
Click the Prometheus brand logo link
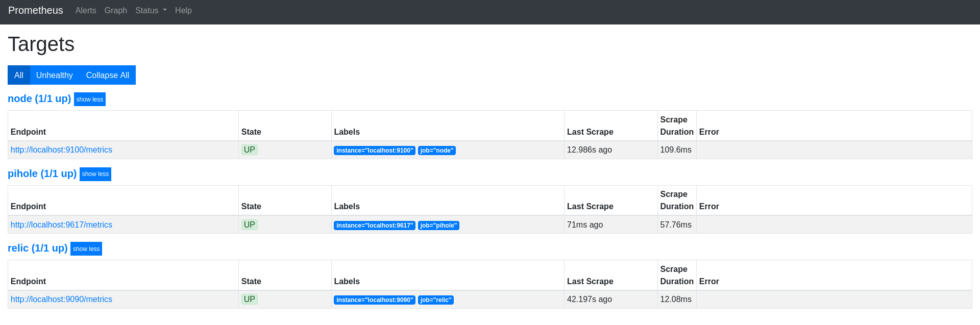coord(36,10)
